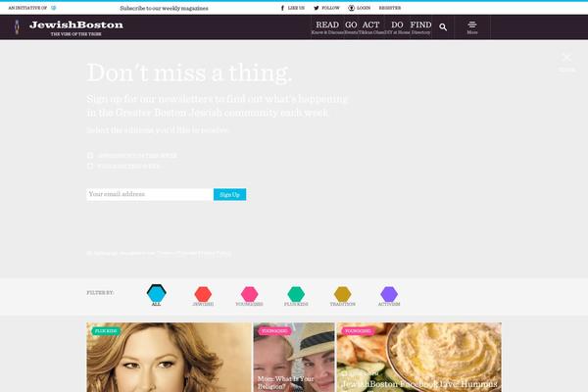588x392 pixels.
Task: Check the terms agreement box under the form
Action: [x=89, y=253]
